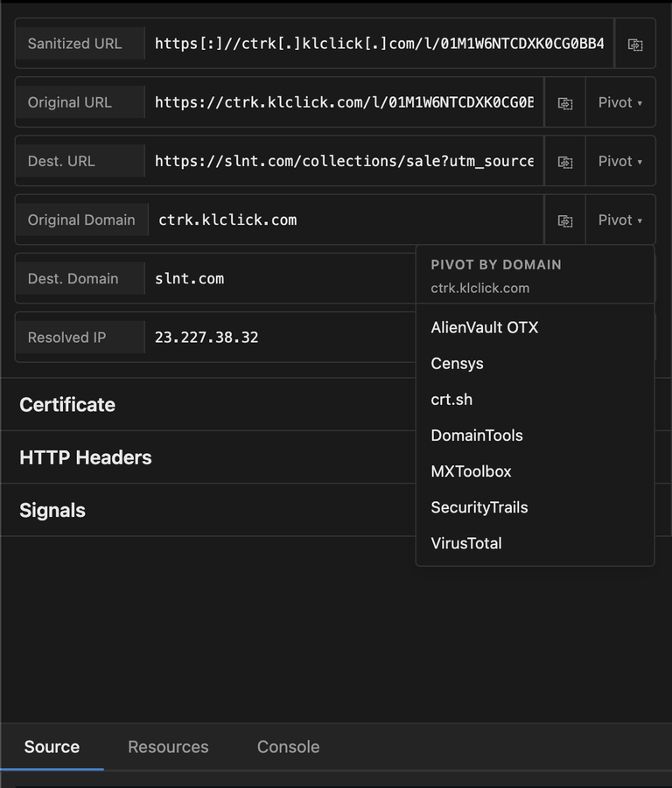Click the Sanitized URL text field
The height and width of the screenshot is (788, 672).
[380, 44]
